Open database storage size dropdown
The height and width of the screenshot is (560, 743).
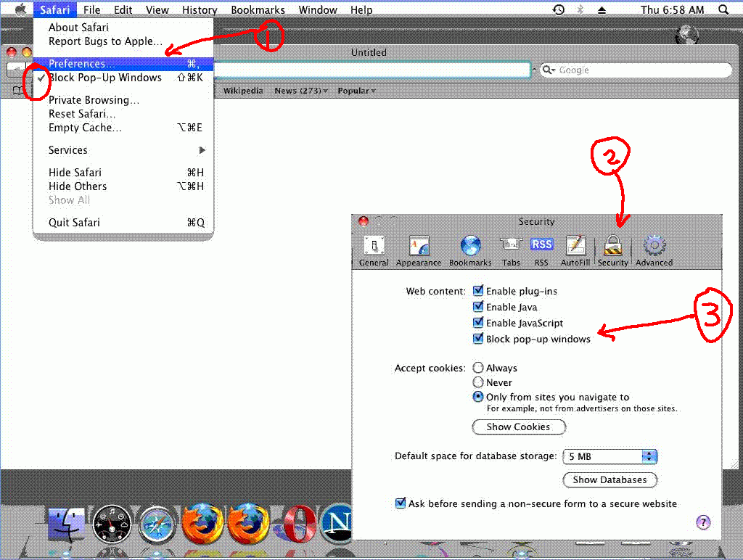609,456
